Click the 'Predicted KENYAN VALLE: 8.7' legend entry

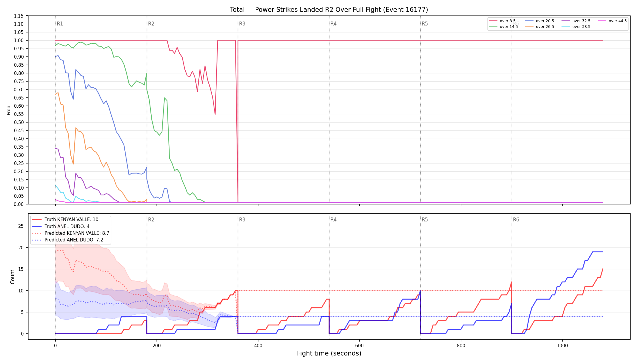[x=70, y=233]
